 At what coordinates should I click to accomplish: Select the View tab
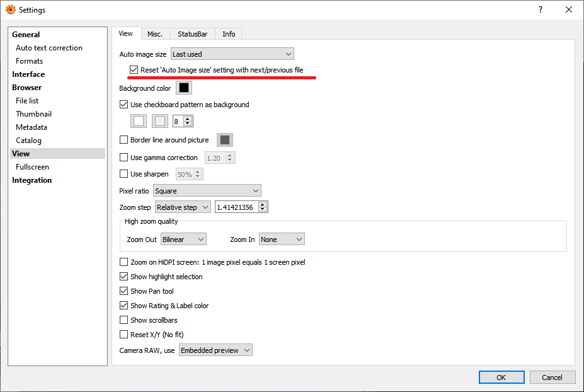pyautogui.click(x=126, y=33)
